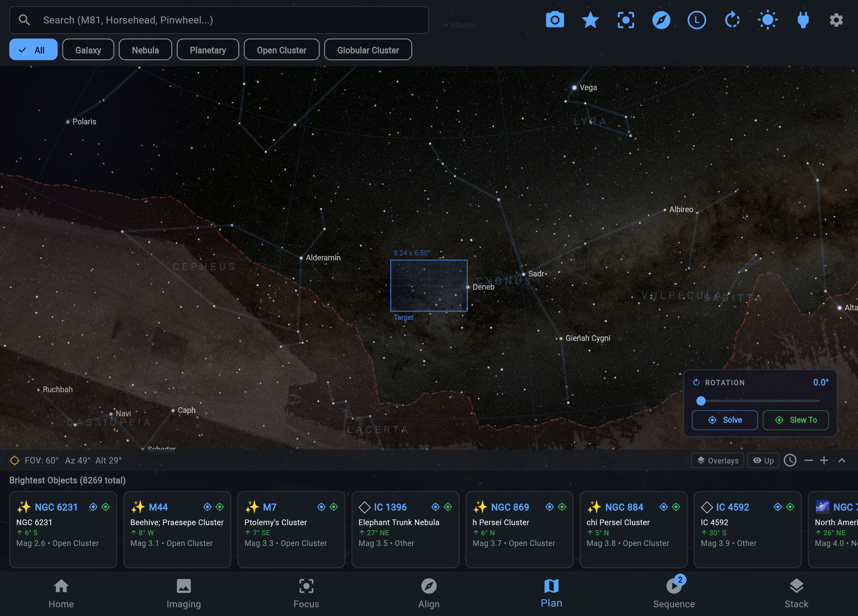Toggle the All filter chip
The width and height of the screenshot is (858, 616).
(33, 50)
